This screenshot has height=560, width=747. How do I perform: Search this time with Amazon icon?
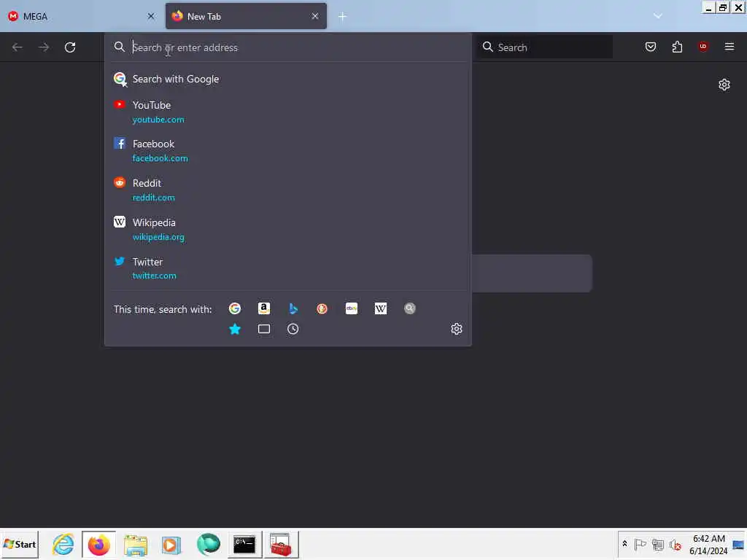pos(264,308)
